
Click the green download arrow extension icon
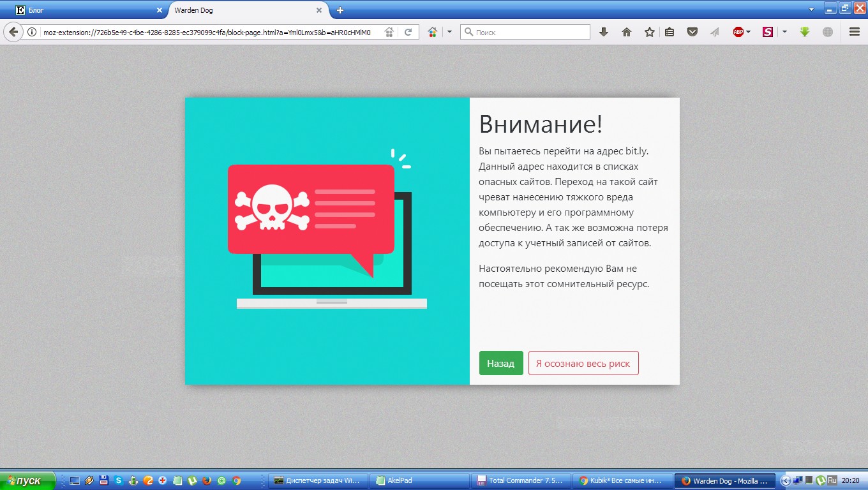click(x=805, y=32)
